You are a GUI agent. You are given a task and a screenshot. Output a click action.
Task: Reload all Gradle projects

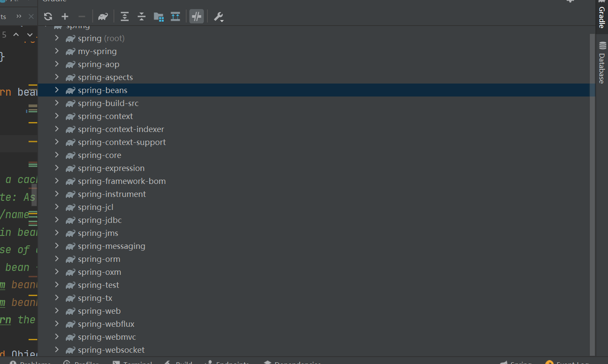pos(48,16)
